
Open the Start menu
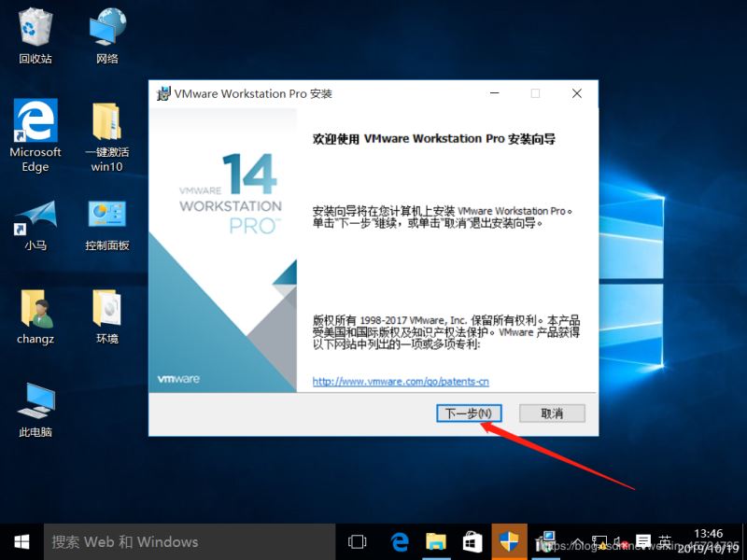pos(20,540)
